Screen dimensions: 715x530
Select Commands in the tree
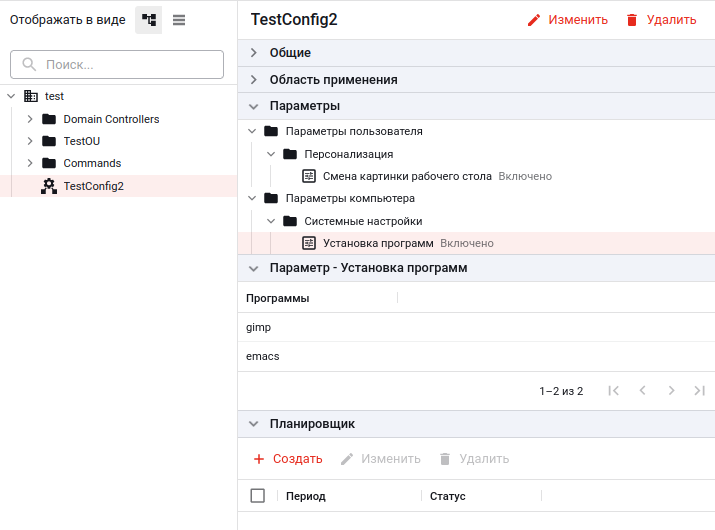coord(92,163)
